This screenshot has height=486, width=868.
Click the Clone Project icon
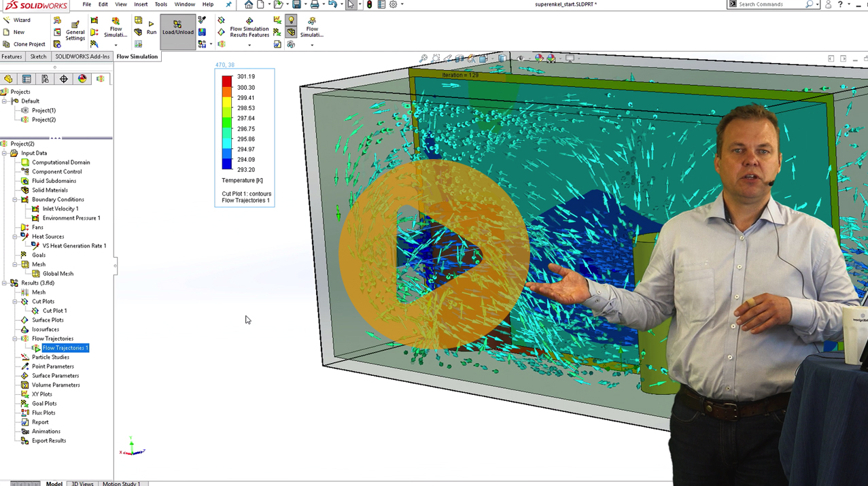coord(7,44)
